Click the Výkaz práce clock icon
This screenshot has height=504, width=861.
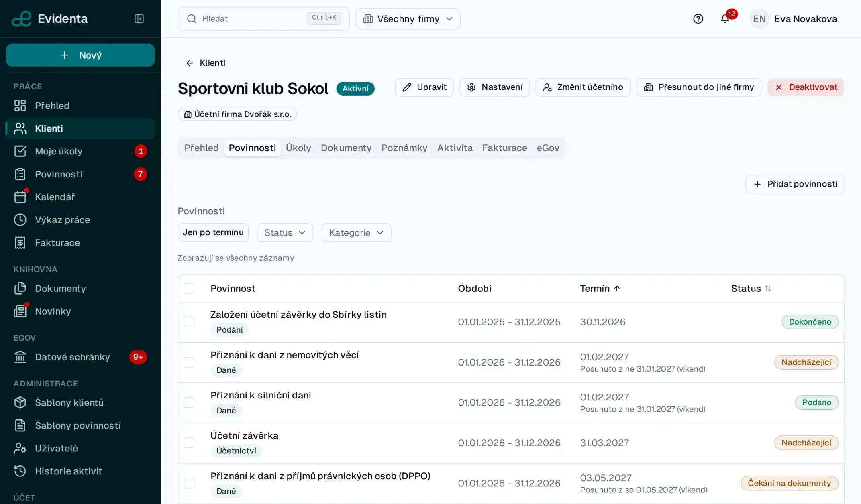coord(20,220)
